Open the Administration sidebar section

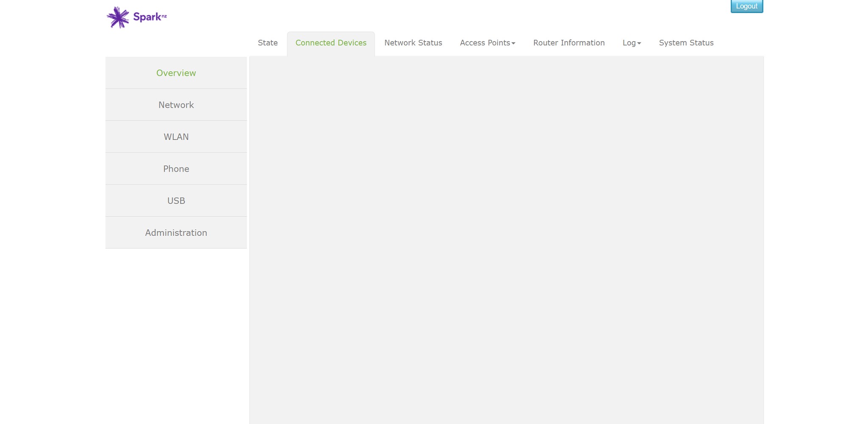[176, 233]
